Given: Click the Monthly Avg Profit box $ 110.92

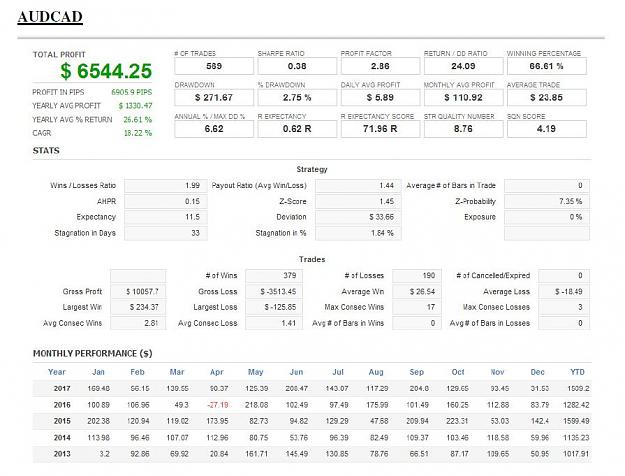Looking at the screenshot, I should coord(463,98).
